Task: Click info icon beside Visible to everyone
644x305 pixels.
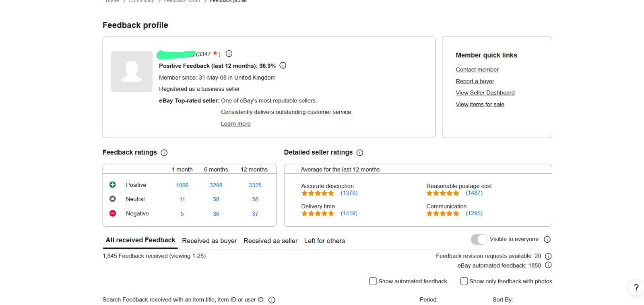Action: pos(547,239)
